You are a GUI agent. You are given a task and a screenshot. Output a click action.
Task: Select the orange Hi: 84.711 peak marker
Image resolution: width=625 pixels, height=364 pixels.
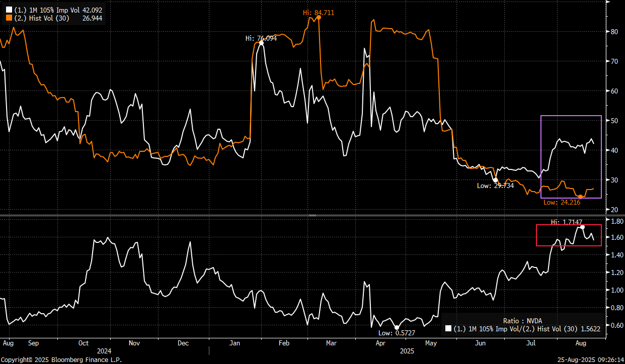[319, 18]
